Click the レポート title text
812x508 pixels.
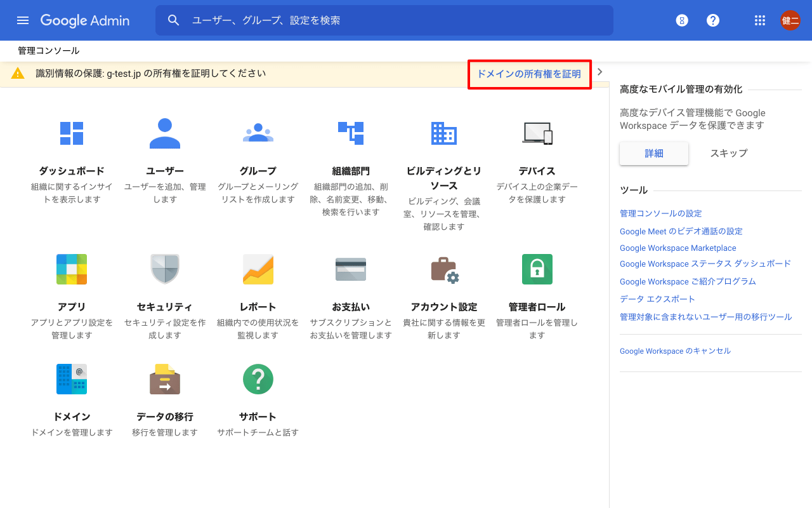click(258, 307)
